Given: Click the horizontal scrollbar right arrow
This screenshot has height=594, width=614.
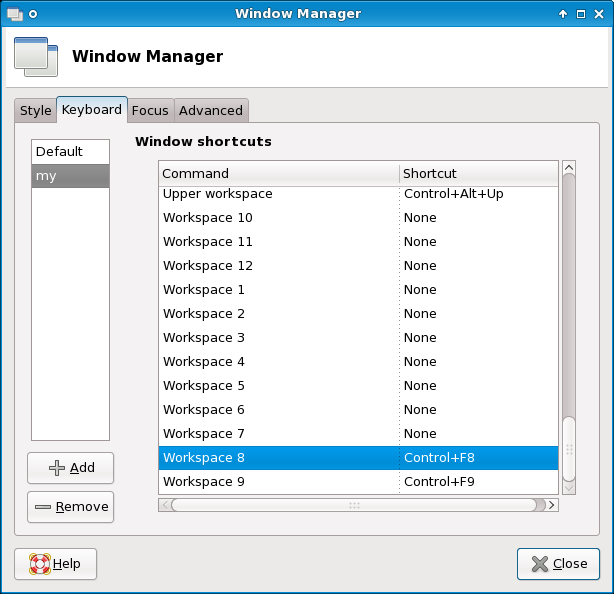Looking at the screenshot, I should 552,505.
